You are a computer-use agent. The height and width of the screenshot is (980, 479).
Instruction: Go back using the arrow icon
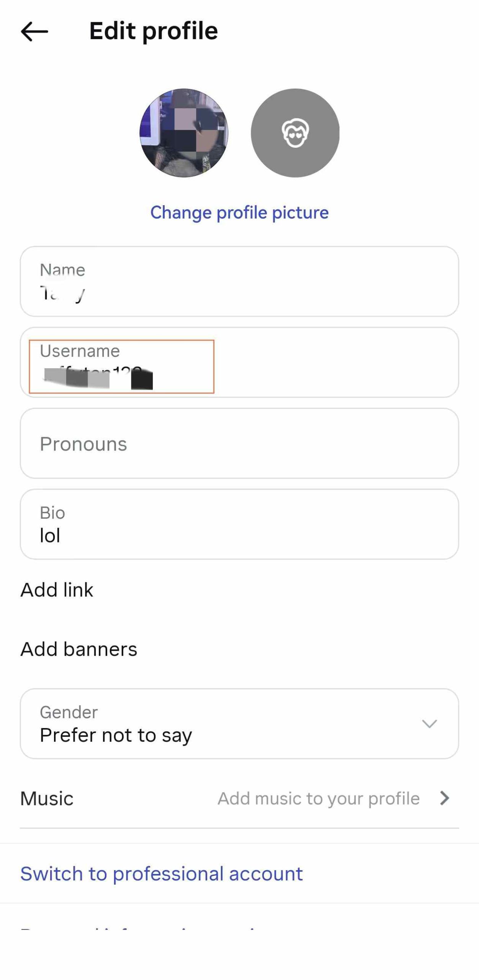pyautogui.click(x=34, y=31)
